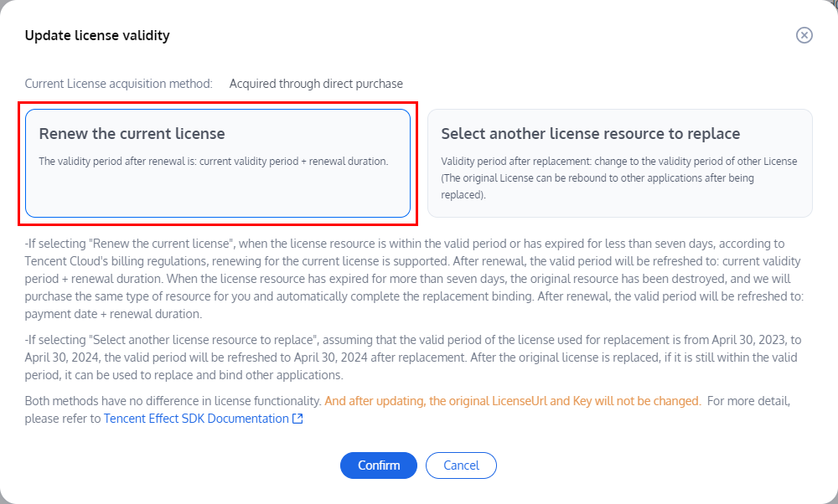Open the Tencent Effect SDK Documentation link
The image size is (838, 504).
click(196, 419)
